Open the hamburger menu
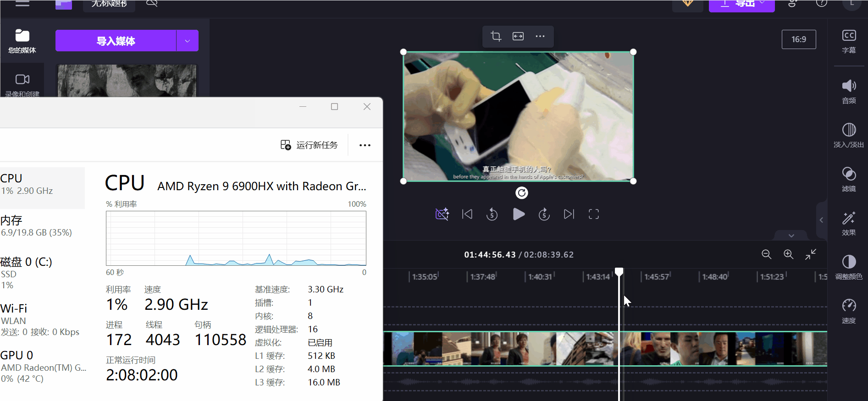The width and height of the screenshot is (868, 401). (22, 3)
